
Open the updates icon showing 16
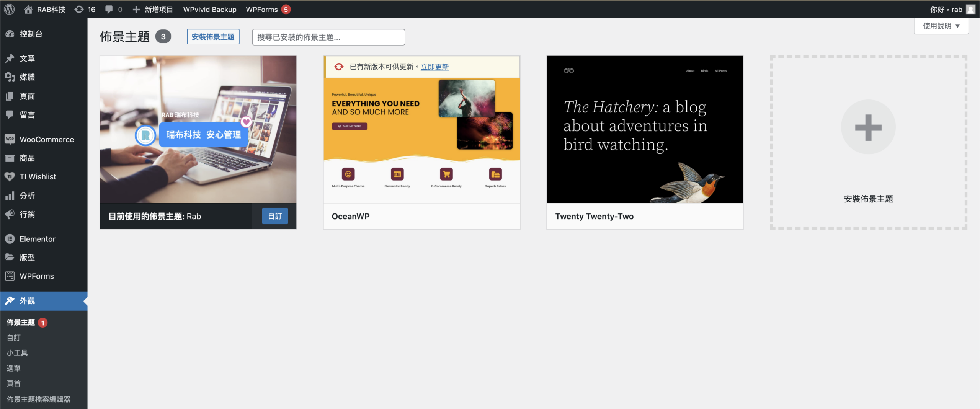(x=79, y=9)
